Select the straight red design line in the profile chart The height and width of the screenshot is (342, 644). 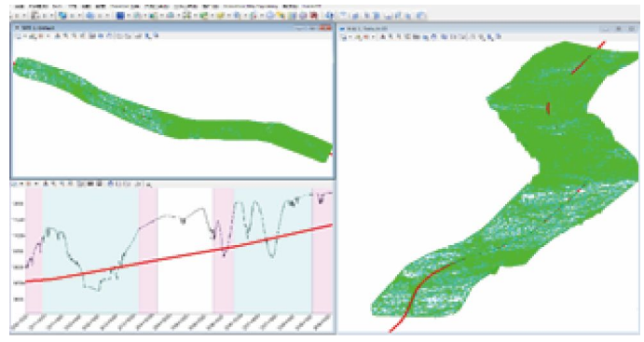(179, 255)
